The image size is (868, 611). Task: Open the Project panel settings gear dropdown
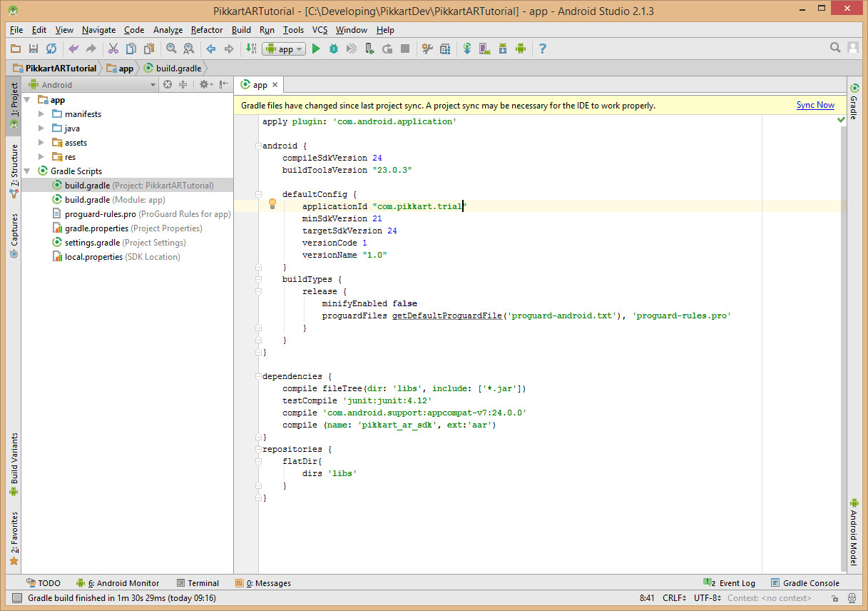point(205,84)
